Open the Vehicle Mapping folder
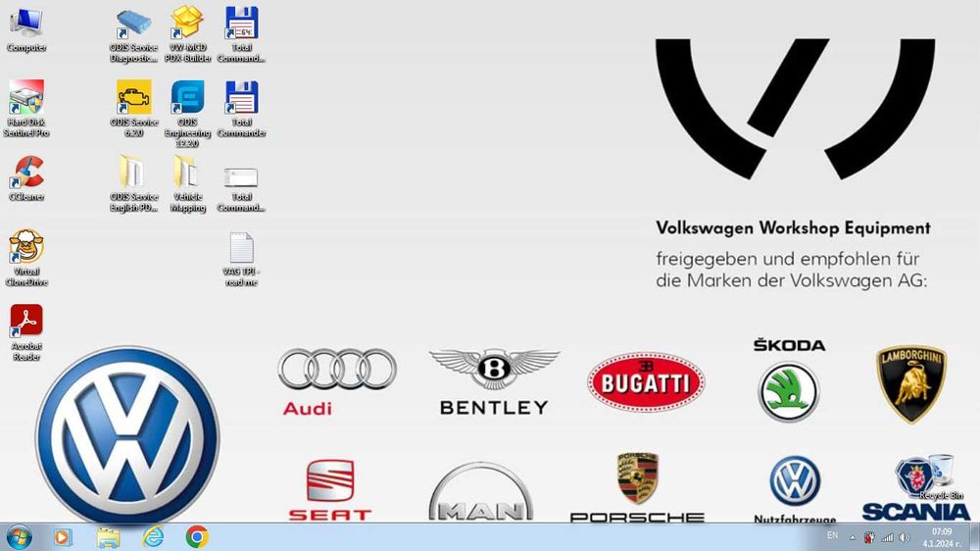The height and width of the screenshot is (551, 980). tap(187, 182)
